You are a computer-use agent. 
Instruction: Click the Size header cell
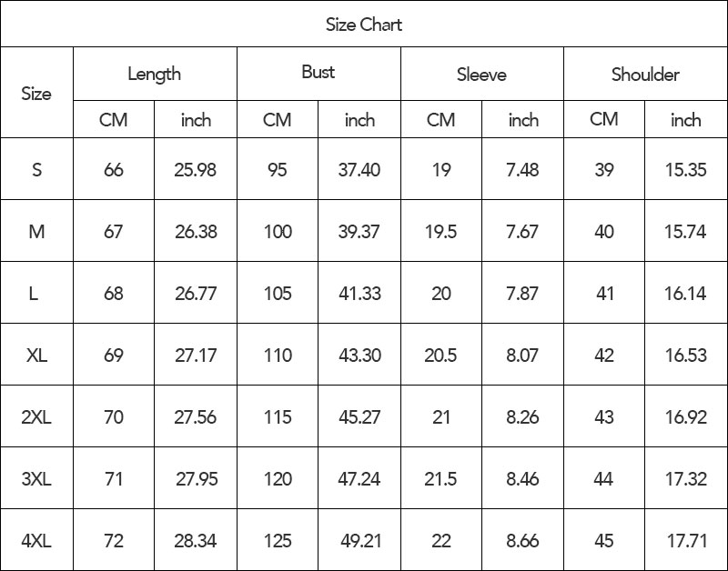click(x=36, y=94)
